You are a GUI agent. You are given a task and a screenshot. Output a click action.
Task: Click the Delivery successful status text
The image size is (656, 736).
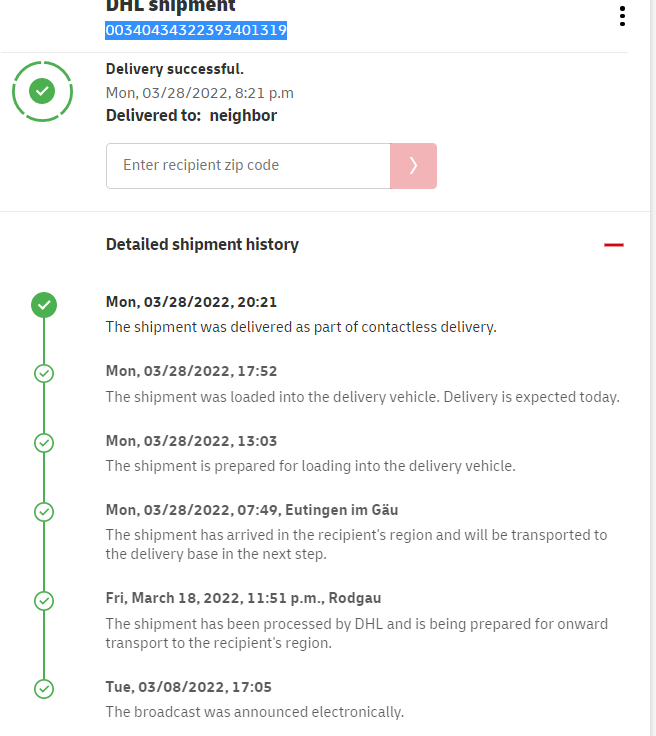175,69
